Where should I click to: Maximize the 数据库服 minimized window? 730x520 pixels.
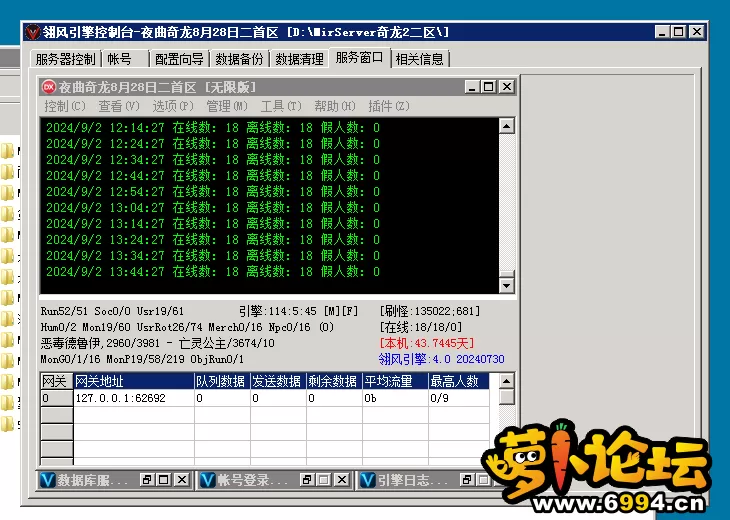[164, 479]
